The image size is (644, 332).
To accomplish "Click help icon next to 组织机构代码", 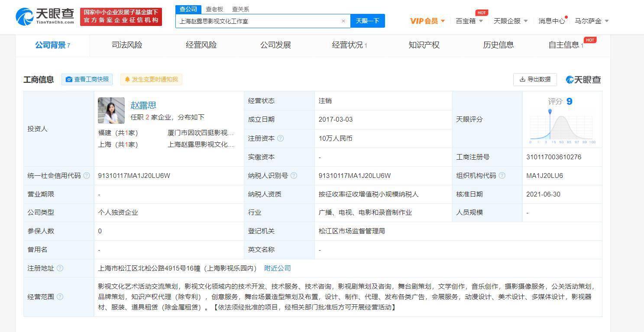I will (502, 176).
